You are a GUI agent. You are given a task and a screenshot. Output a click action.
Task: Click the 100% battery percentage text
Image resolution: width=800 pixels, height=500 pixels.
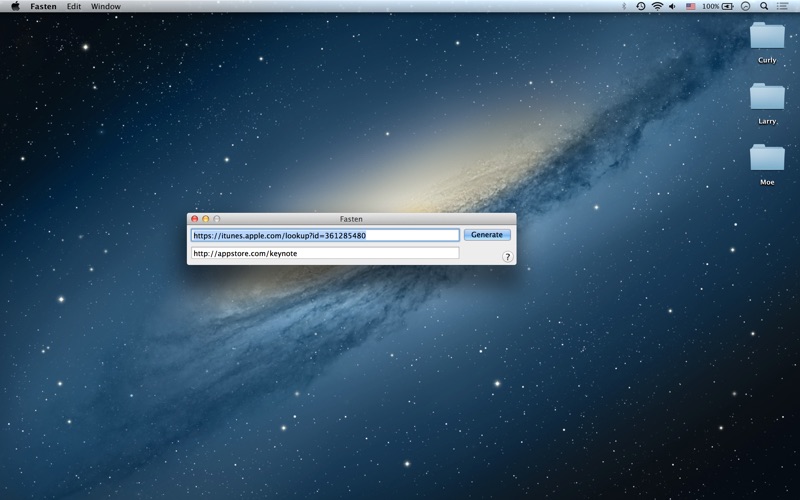(x=710, y=6)
